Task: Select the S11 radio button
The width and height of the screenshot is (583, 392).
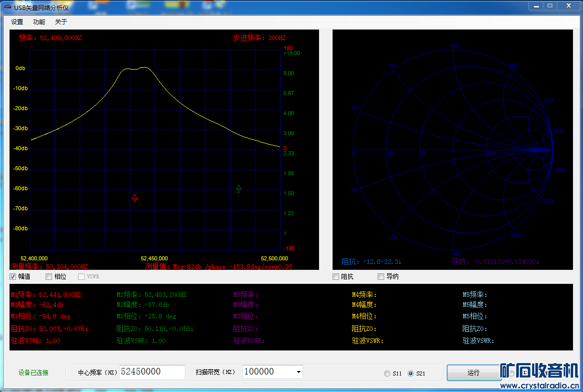Action: [x=387, y=373]
